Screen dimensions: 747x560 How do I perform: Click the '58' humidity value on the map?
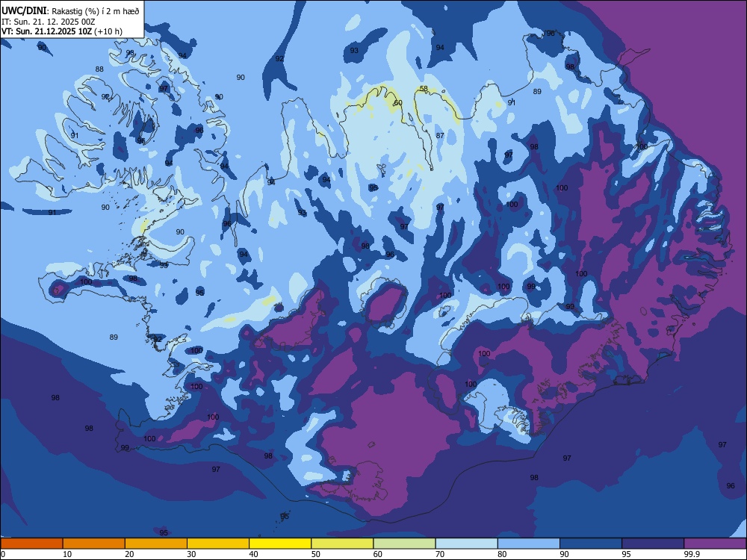[x=424, y=89]
